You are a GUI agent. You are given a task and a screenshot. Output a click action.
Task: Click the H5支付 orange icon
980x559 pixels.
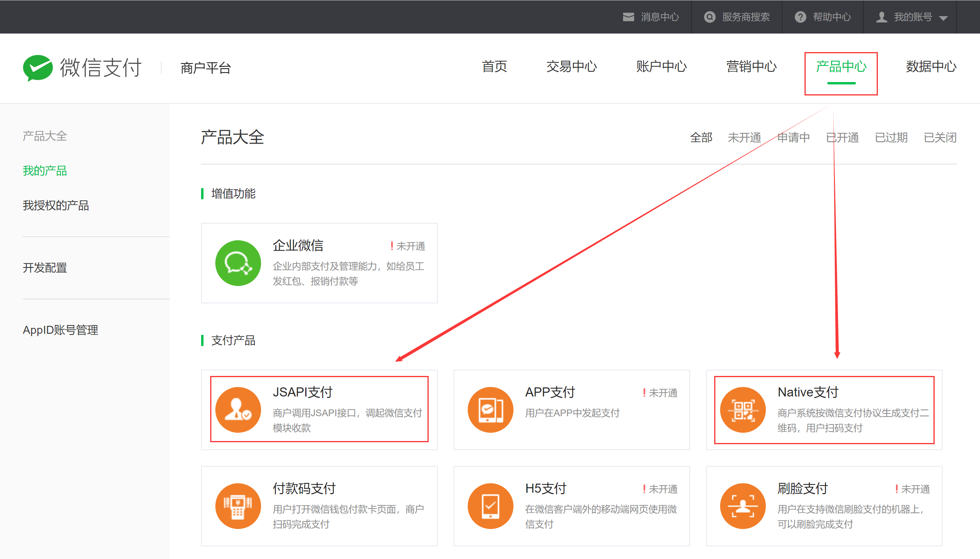pyautogui.click(x=490, y=506)
